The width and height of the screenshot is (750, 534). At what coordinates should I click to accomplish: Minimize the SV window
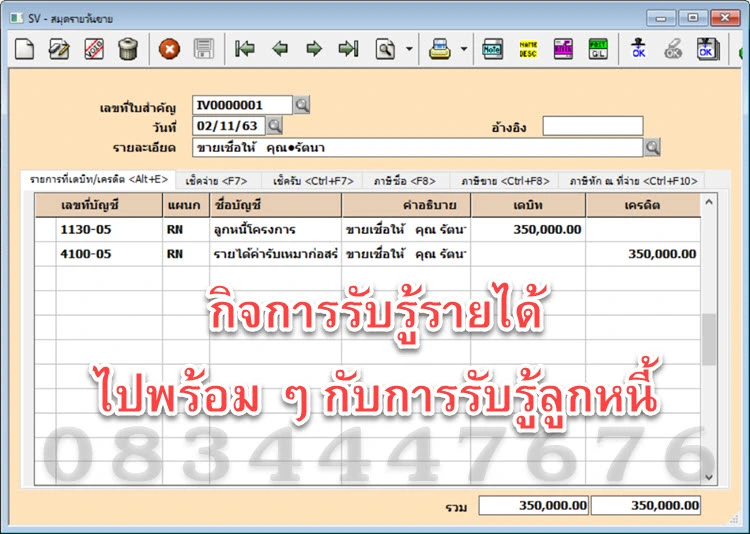(661, 18)
